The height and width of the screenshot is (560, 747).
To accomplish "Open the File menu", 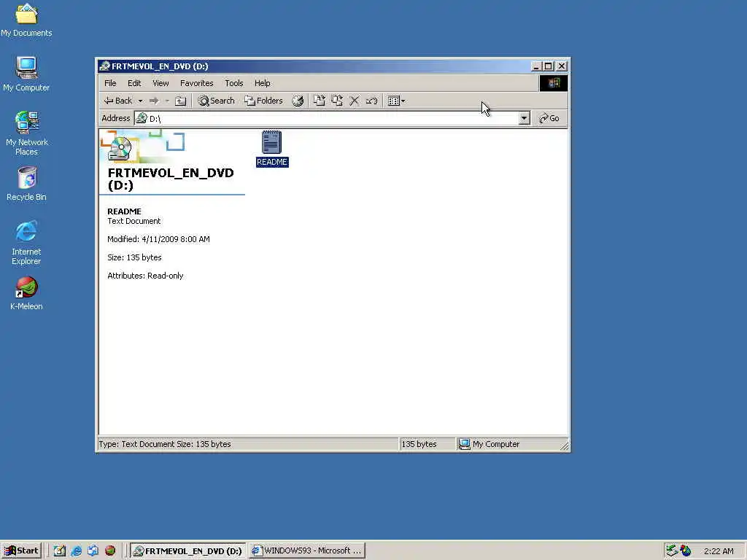I will pyautogui.click(x=110, y=83).
